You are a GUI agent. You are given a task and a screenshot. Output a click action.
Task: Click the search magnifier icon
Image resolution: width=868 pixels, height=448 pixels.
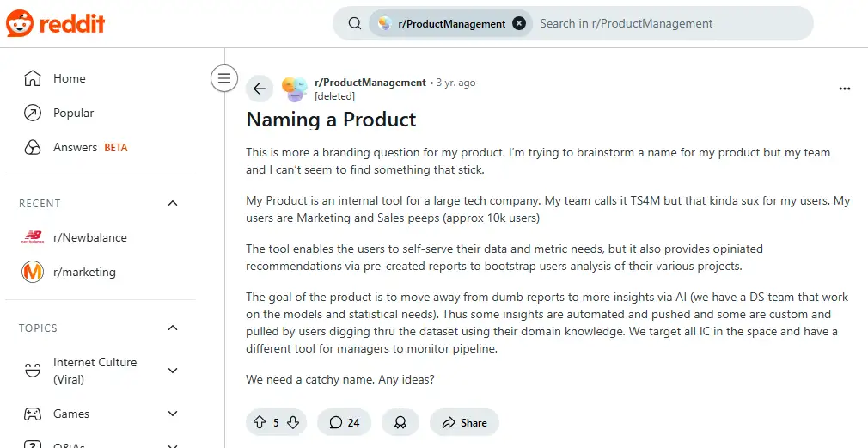coord(355,23)
